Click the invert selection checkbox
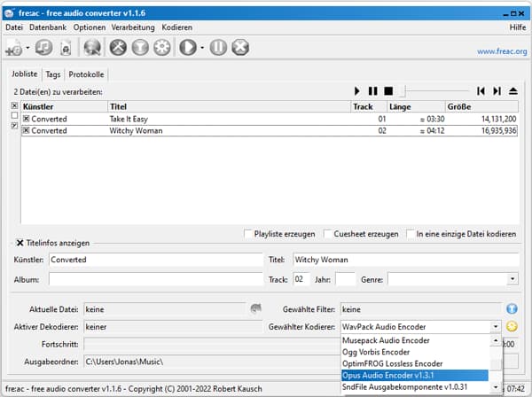532x397 pixels. click(14, 126)
